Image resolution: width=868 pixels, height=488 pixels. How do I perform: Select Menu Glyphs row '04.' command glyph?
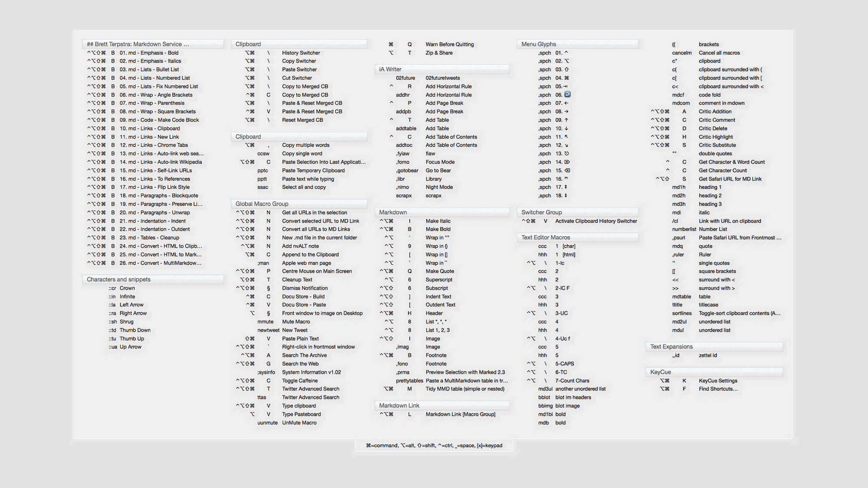coord(566,78)
